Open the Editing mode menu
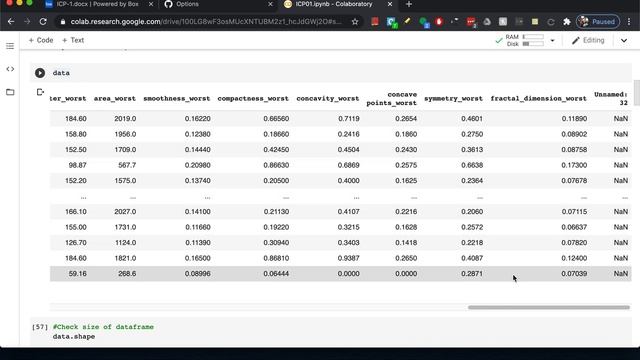 pyautogui.click(x=588, y=40)
